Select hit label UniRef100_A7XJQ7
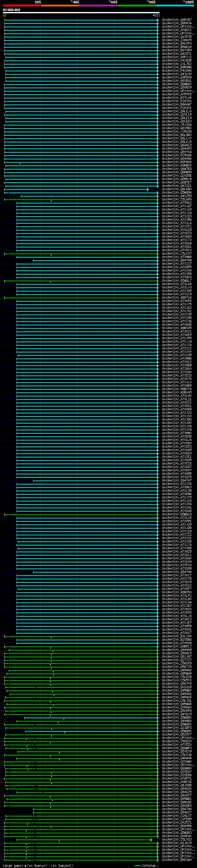 (x=177, y=206)
